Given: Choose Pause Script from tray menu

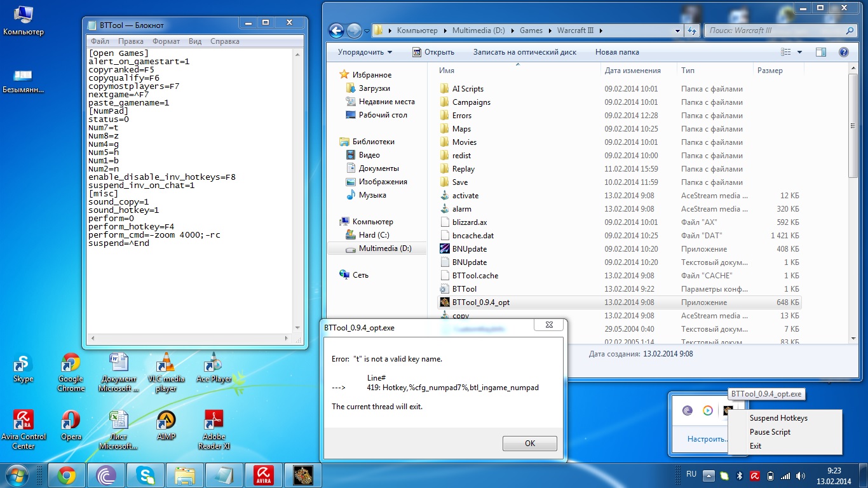Looking at the screenshot, I should [770, 432].
